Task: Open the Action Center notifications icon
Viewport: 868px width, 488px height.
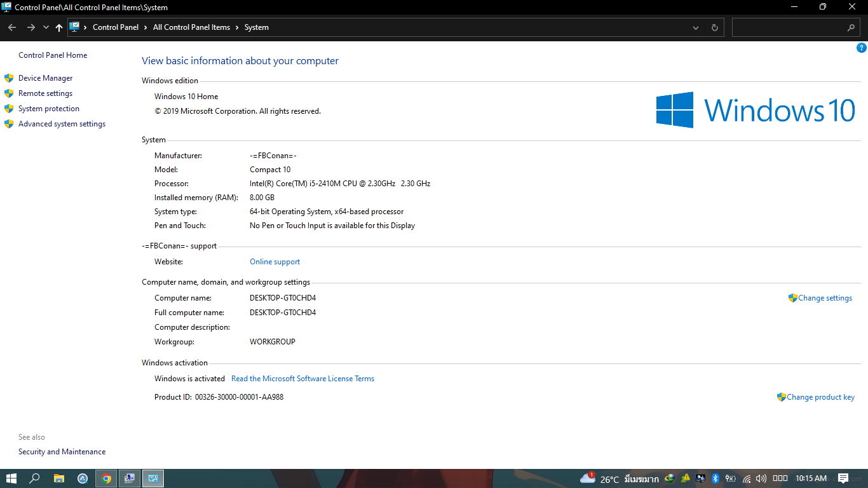Action: click(x=843, y=478)
